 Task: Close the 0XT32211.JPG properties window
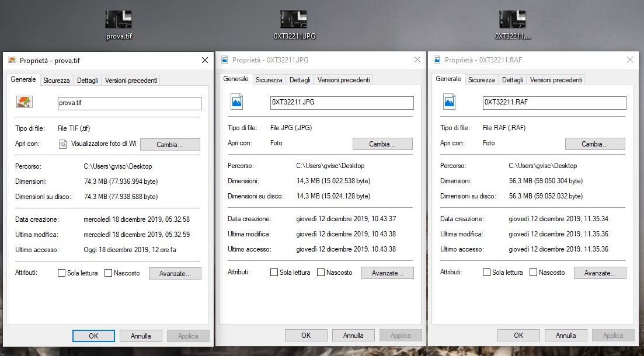[417, 60]
